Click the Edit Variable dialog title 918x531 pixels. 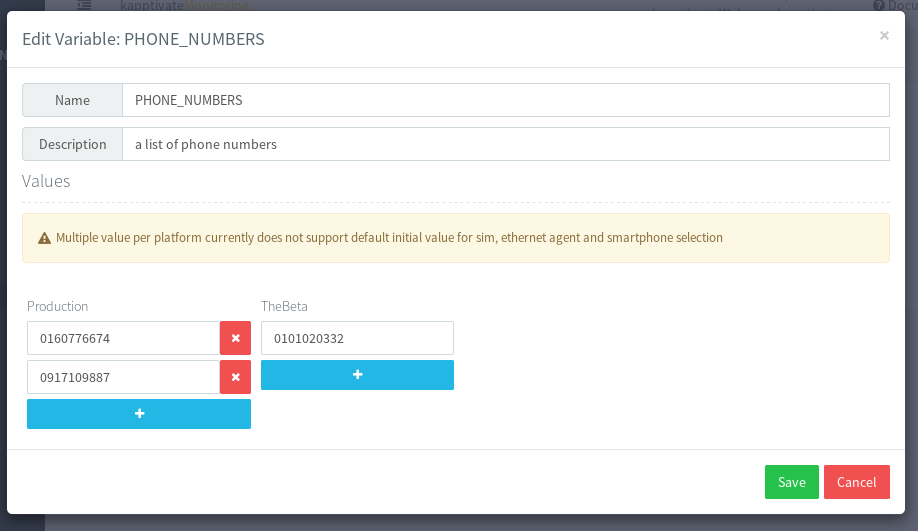[143, 40]
